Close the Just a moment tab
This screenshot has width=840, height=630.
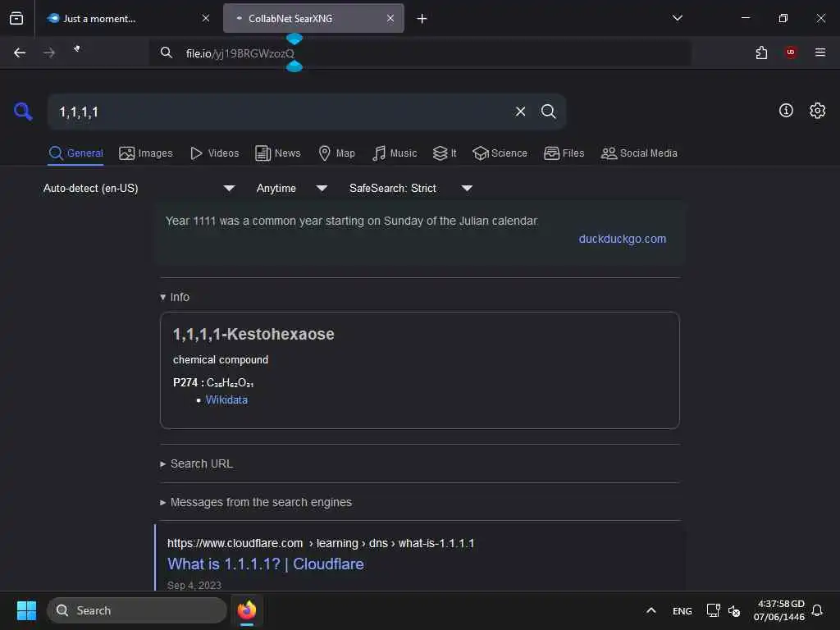[x=206, y=18]
